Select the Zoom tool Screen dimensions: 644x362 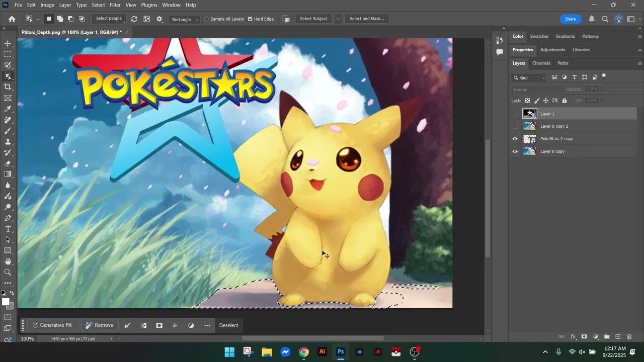tap(8, 273)
